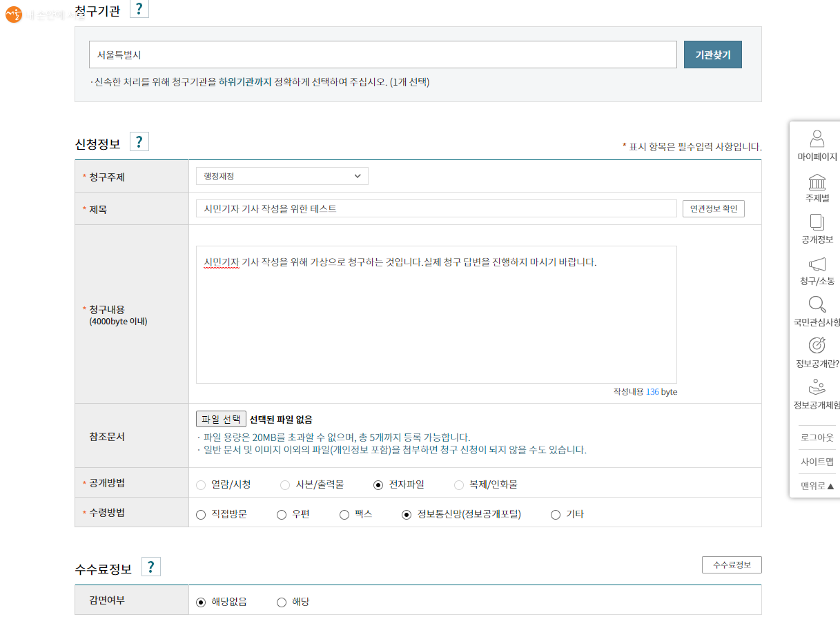The height and width of the screenshot is (628, 840).
Task: Open 국민관심사항 magnifier icon
Action: coord(817,305)
